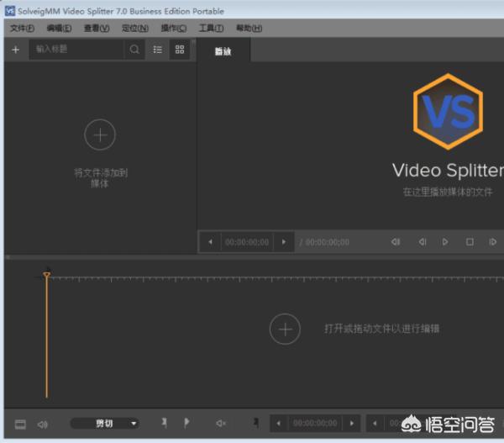The image size is (504, 443).
Task: Toggle the mute audio fragment icon
Action: coord(221,423)
